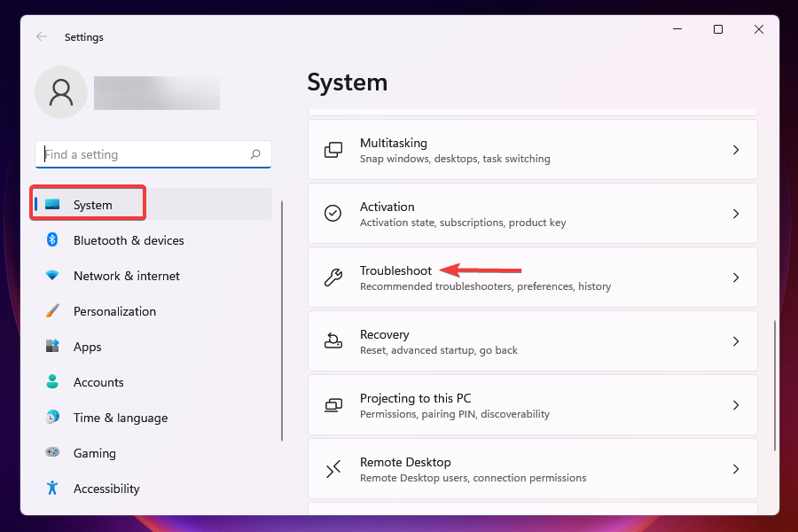798x532 pixels.
Task: Click the Apps icon in sidebar
Action: 52,347
